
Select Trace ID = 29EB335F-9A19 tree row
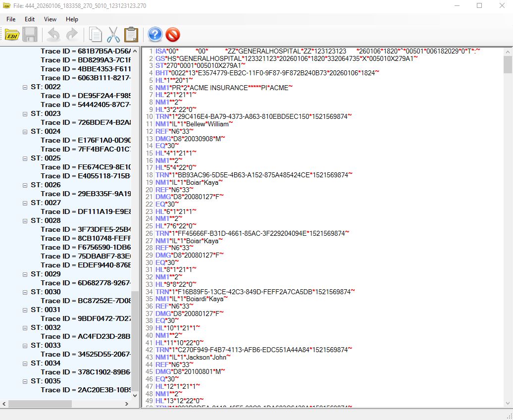click(x=86, y=194)
